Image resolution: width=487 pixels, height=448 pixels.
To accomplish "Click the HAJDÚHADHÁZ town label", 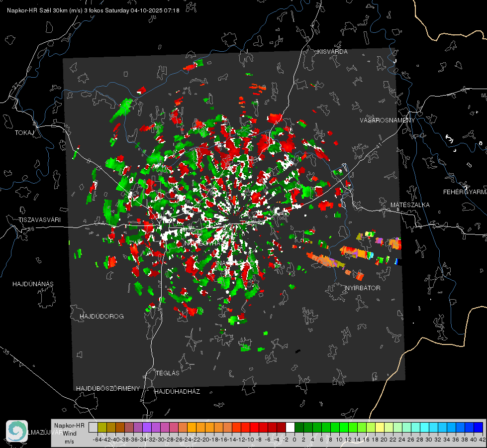I will [x=177, y=392].
